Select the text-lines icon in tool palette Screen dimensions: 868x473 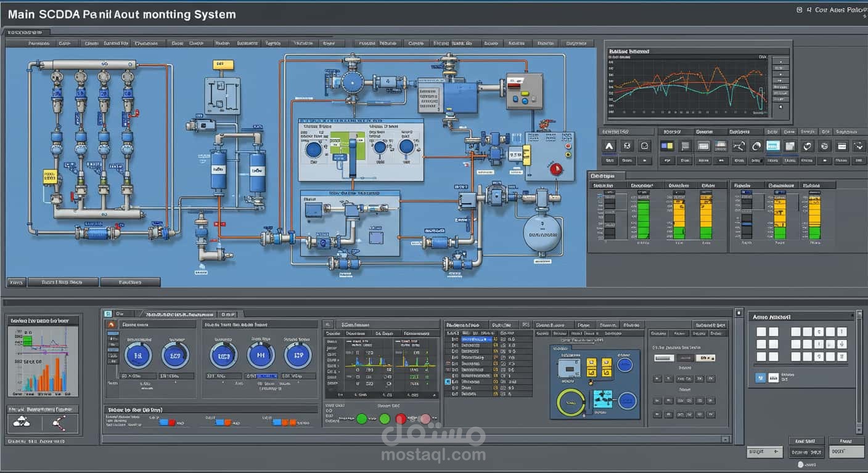684,146
